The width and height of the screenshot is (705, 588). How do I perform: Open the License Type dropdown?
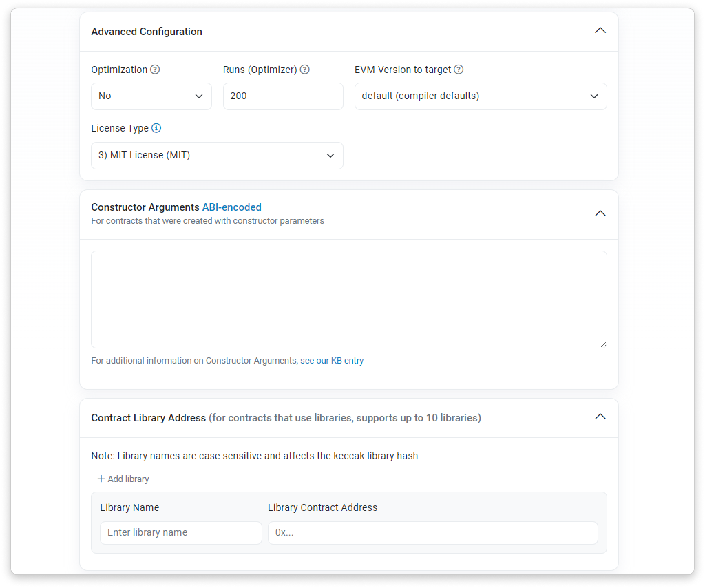coord(217,155)
